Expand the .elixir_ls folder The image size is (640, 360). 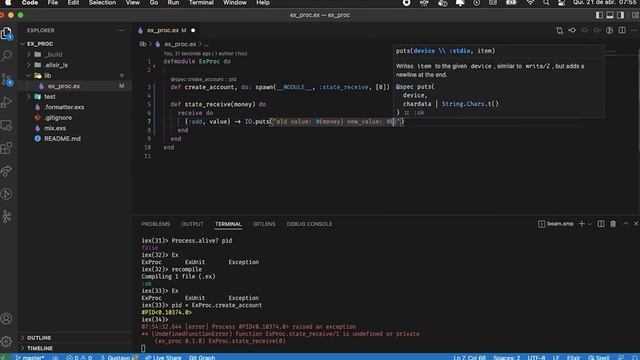click(56, 65)
